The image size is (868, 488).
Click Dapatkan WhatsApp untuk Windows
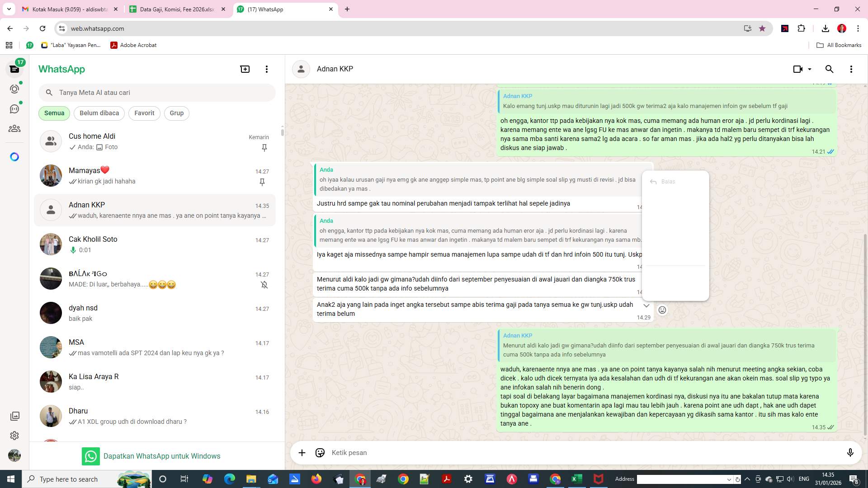(x=162, y=456)
